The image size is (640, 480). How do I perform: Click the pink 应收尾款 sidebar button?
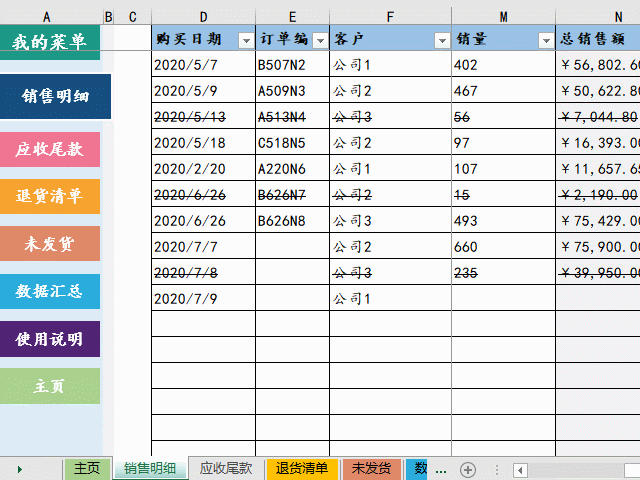[x=50, y=150]
